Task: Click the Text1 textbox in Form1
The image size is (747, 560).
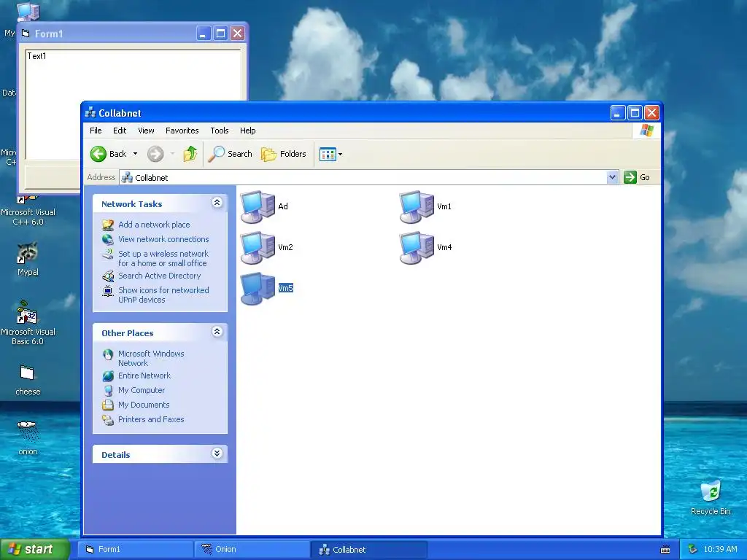Action: click(133, 104)
